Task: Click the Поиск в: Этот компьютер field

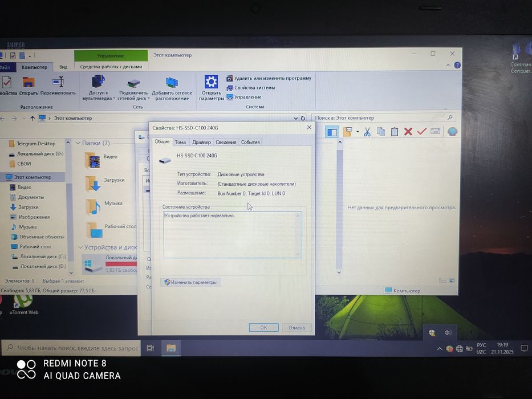Action: [383, 118]
